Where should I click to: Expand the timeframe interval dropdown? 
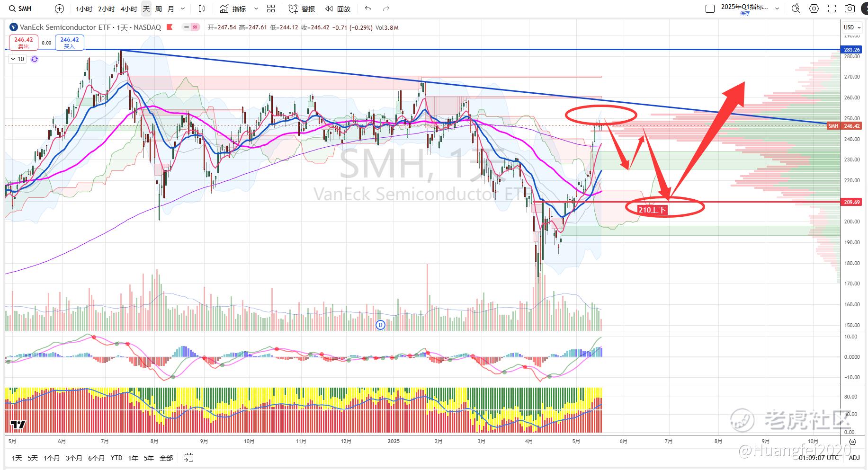[x=183, y=9]
